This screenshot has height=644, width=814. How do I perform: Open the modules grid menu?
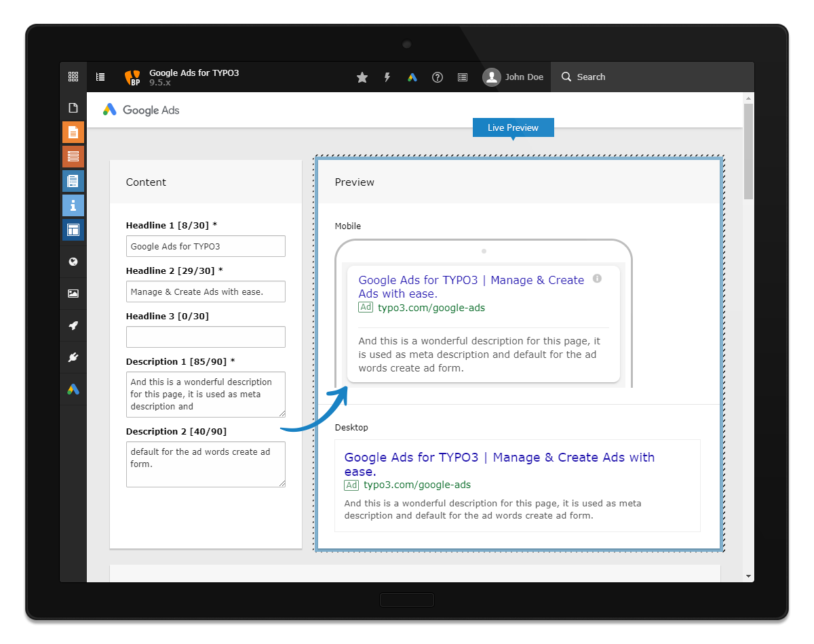tap(73, 77)
